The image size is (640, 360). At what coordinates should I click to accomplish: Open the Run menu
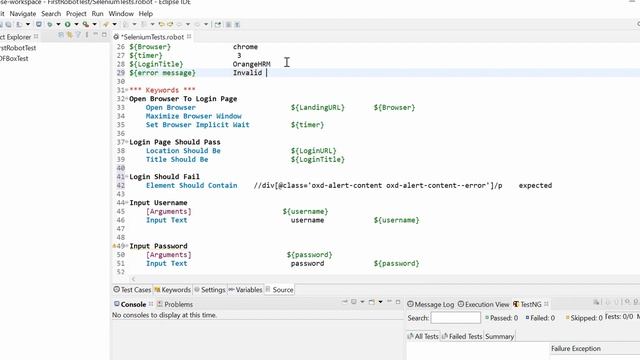pos(97,13)
